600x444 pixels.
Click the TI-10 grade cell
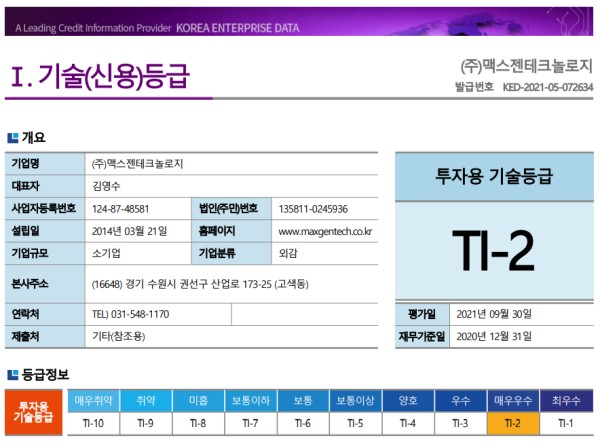(x=94, y=424)
